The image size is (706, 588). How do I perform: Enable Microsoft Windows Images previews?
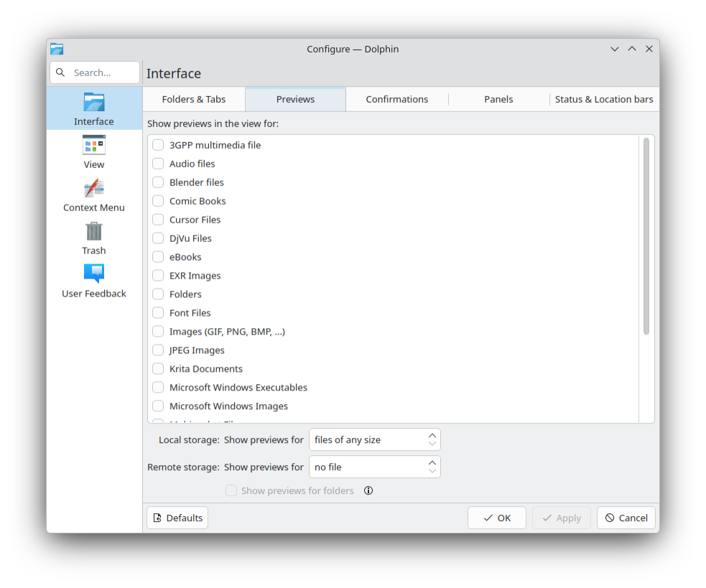coord(158,406)
